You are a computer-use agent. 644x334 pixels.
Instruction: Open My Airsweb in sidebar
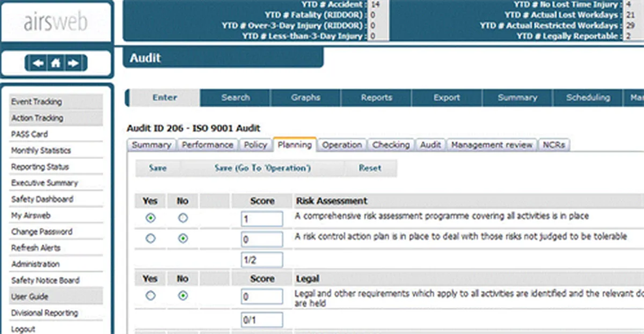[x=56, y=215]
